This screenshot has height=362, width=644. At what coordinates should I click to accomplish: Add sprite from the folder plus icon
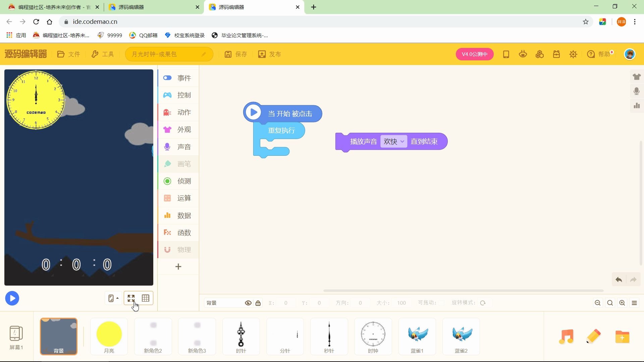click(622, 337)
